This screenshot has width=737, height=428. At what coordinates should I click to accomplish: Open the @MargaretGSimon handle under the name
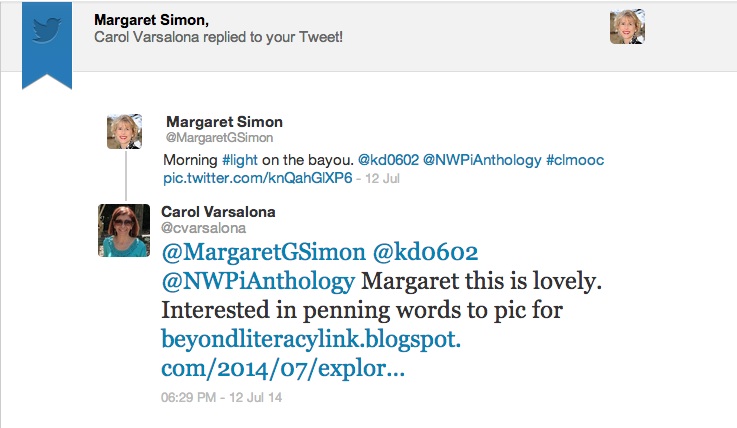point(219,138)
